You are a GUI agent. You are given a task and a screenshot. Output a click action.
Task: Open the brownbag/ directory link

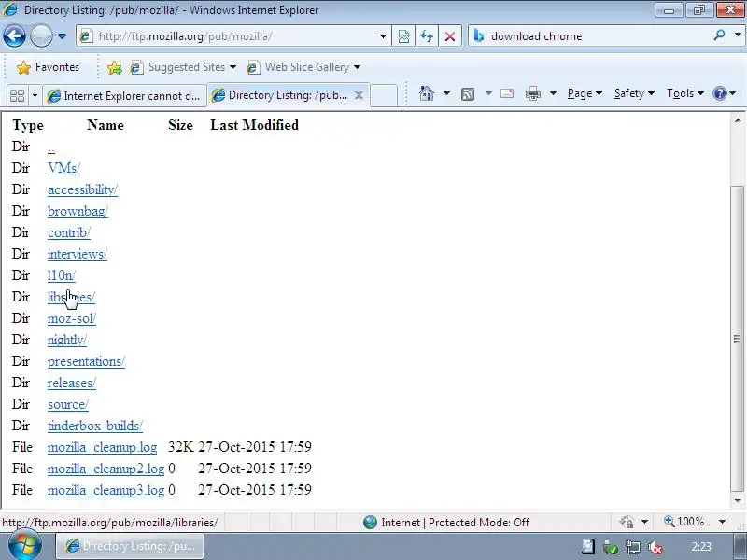coord(78,211)
